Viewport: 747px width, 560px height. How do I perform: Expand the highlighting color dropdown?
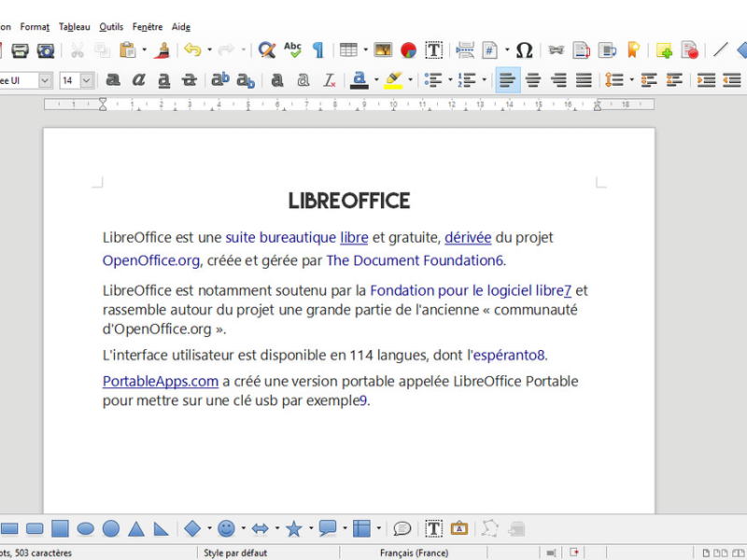click(410, 80)
